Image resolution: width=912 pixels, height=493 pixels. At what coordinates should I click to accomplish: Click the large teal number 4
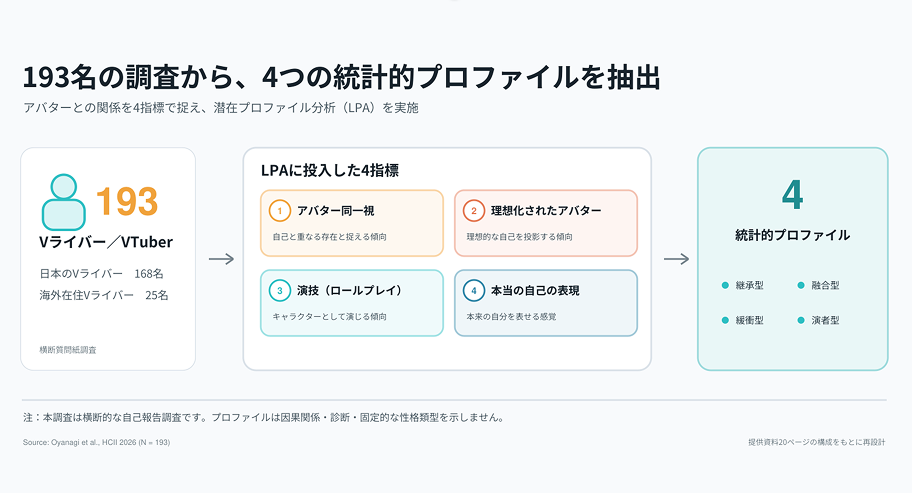point(792,195)
